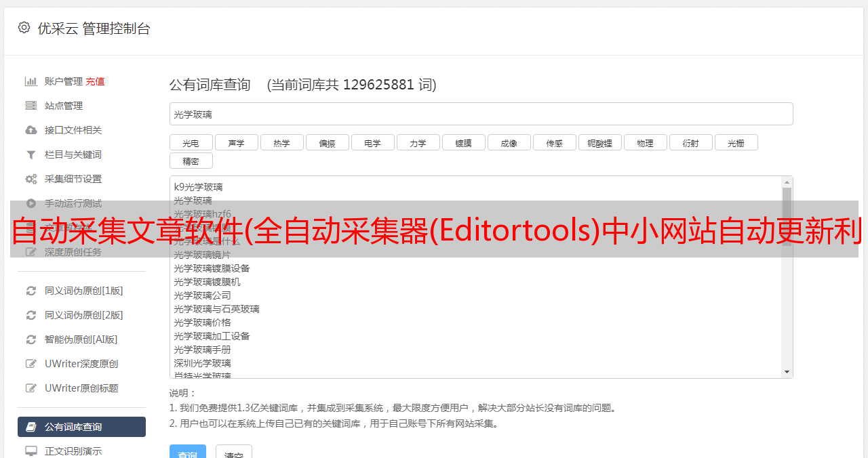This screenshot has height=458, width=868.
Task: Click the gears icon for 采集细节设置
Action: (31, 179)
